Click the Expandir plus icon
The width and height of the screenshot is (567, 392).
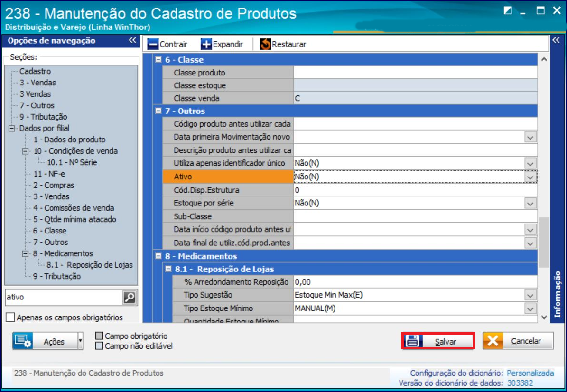(206, 45)
